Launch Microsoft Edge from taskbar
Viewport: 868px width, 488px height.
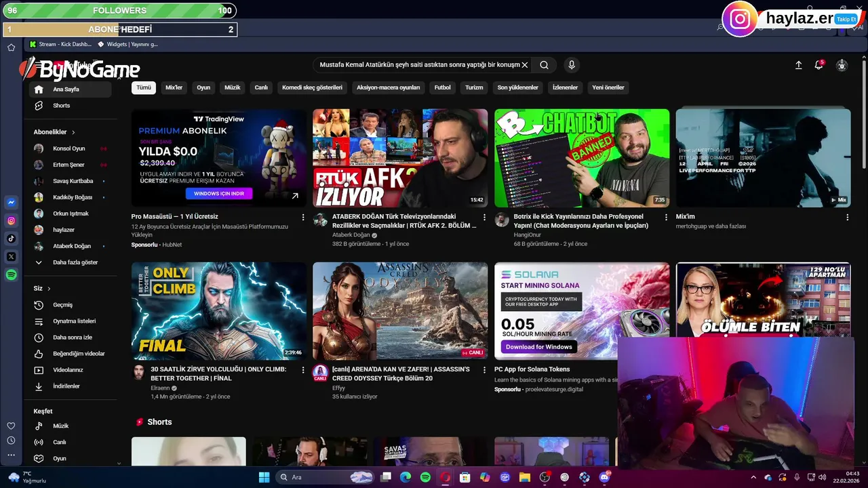click(406, 477)
